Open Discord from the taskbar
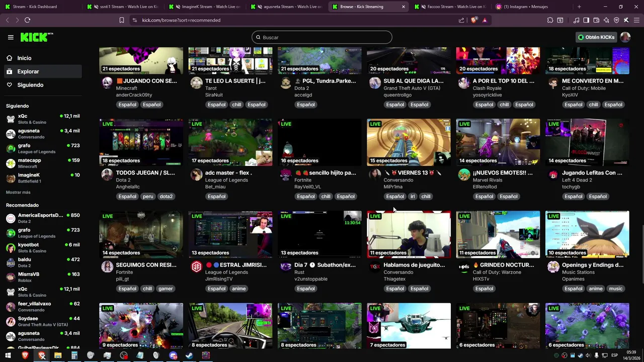644x362 pixels. (x=173, y=355)
